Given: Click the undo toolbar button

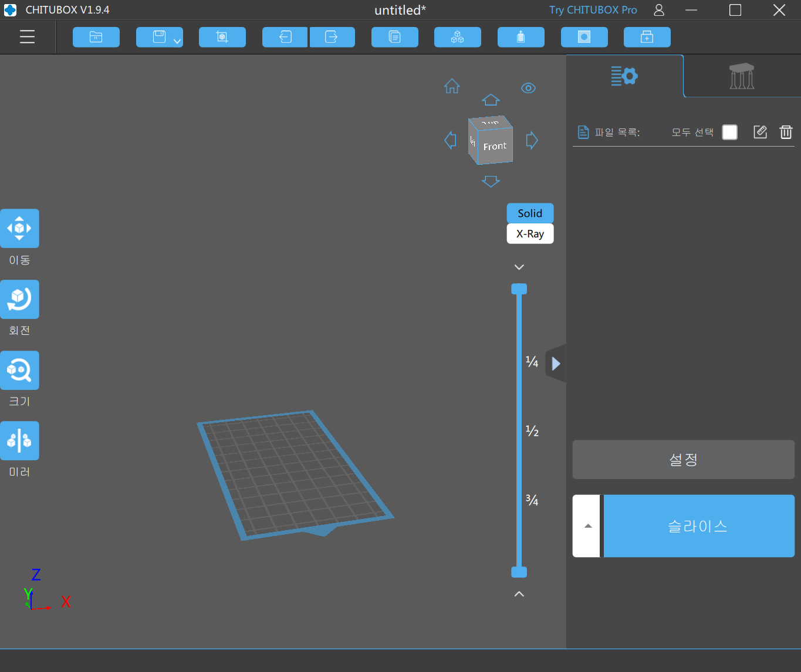Looking at the screenshot, I should (x=285, y=37).
